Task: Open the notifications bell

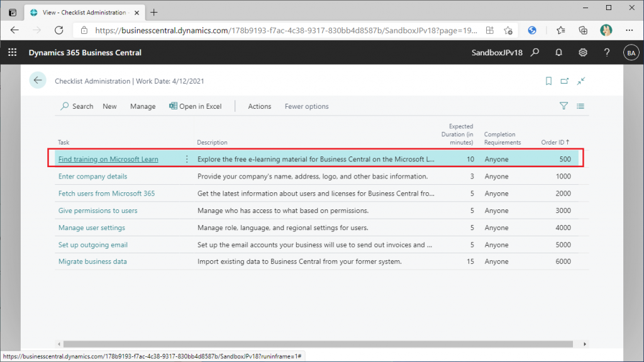Action: point(558,53)
